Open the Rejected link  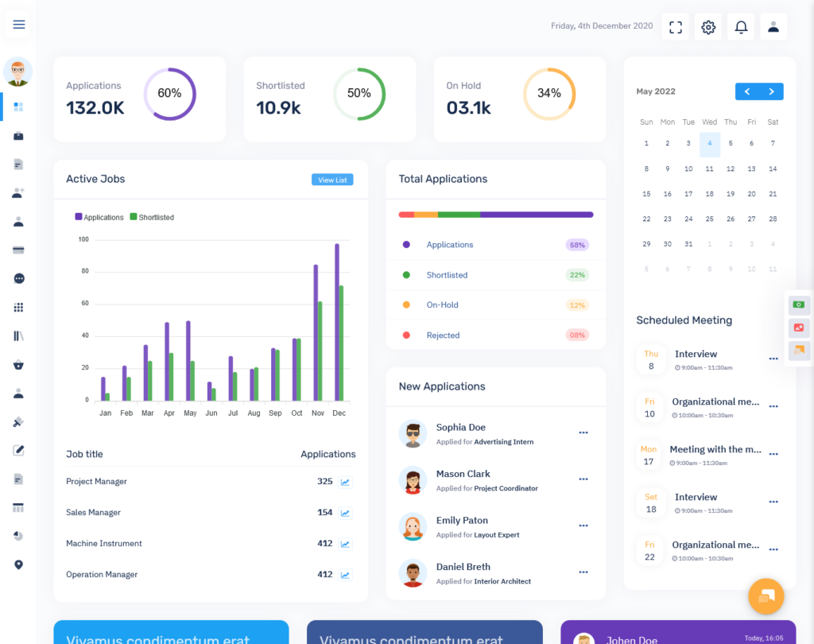pyautogui.click(x=443, y=336)
